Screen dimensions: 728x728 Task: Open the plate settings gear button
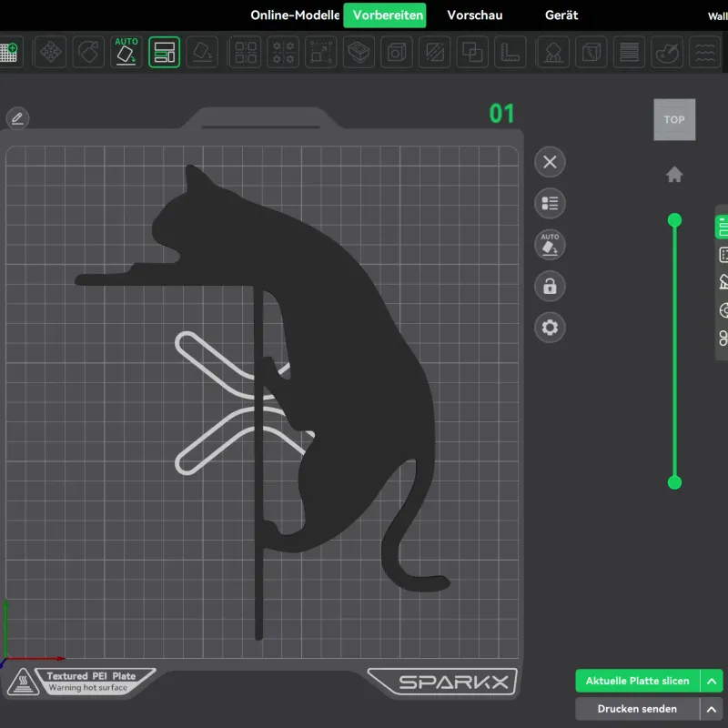550,328
